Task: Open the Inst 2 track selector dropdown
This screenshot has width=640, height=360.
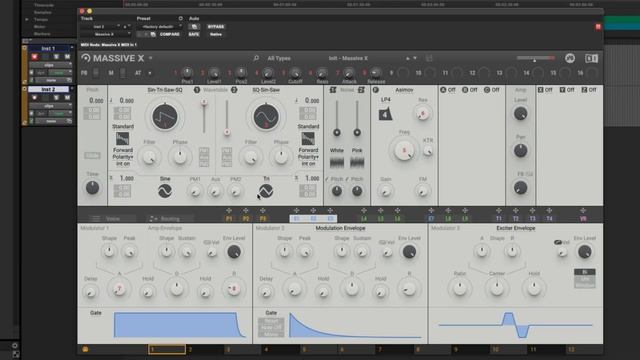Action: tap(101, 27)
